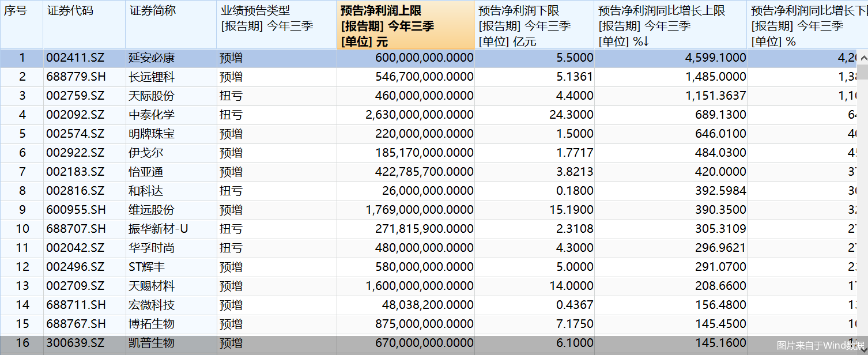Click the 证券简称 column header
The width and height of the screenshot is (868, 355).
pyautogui.click(x=171, y=25)
